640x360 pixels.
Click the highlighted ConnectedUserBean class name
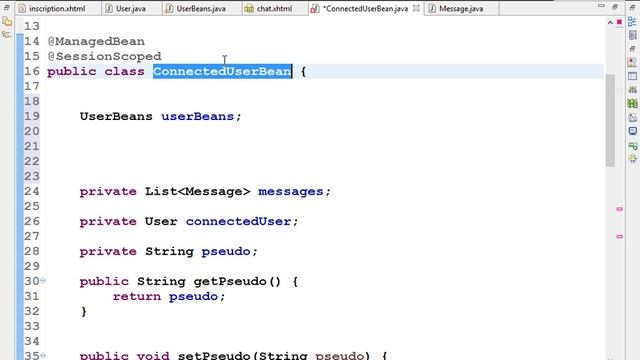[222, 71]
